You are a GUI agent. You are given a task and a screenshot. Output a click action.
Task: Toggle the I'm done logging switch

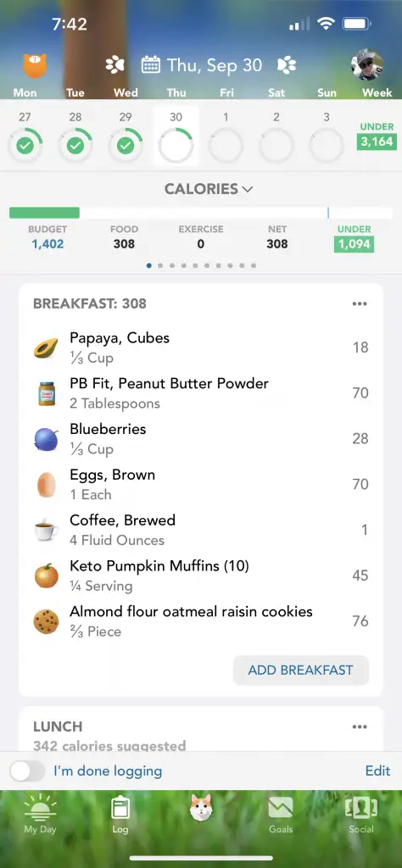coord(27,771)
